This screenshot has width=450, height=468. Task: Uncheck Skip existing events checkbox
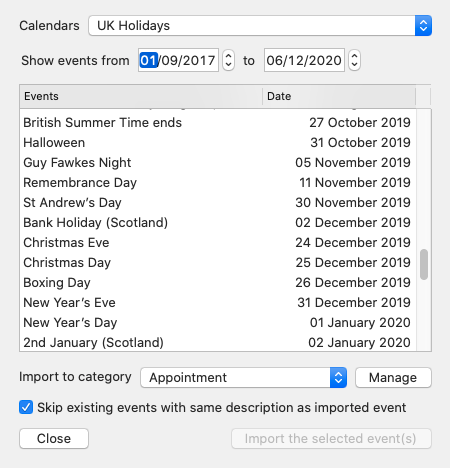point(26,407)
